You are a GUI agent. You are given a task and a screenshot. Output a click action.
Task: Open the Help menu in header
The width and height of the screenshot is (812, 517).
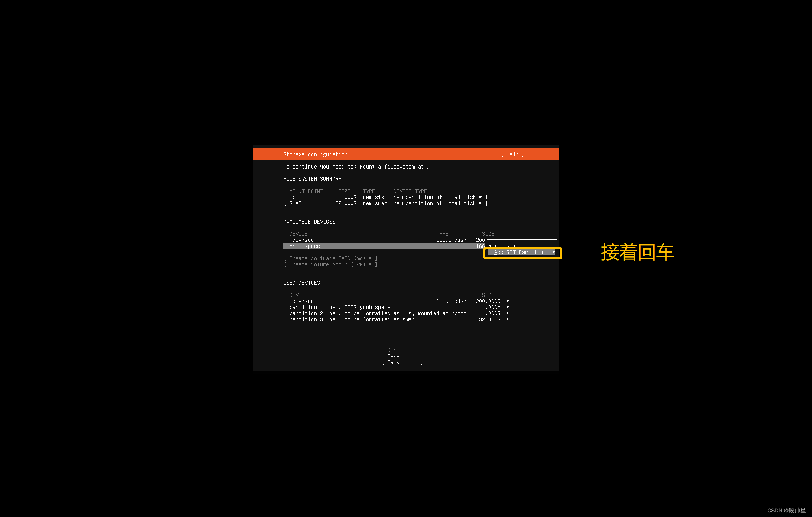point(513,154)
